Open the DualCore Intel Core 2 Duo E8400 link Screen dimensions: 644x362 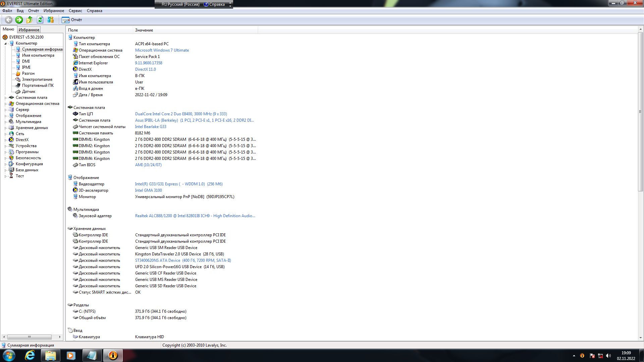click(181, 114)
